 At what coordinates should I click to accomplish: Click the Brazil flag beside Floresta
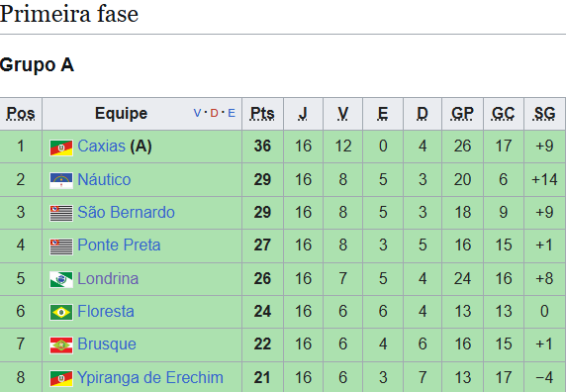point(61,313)
